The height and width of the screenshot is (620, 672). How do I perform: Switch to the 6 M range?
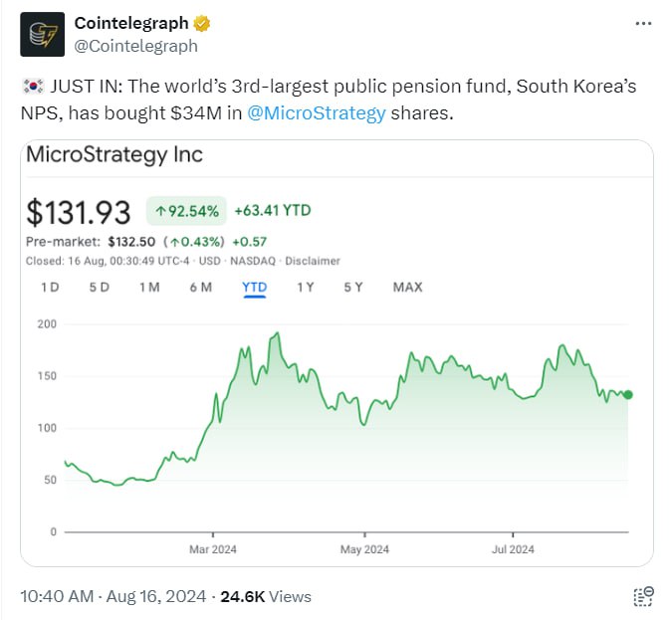[x=201, y=287]
